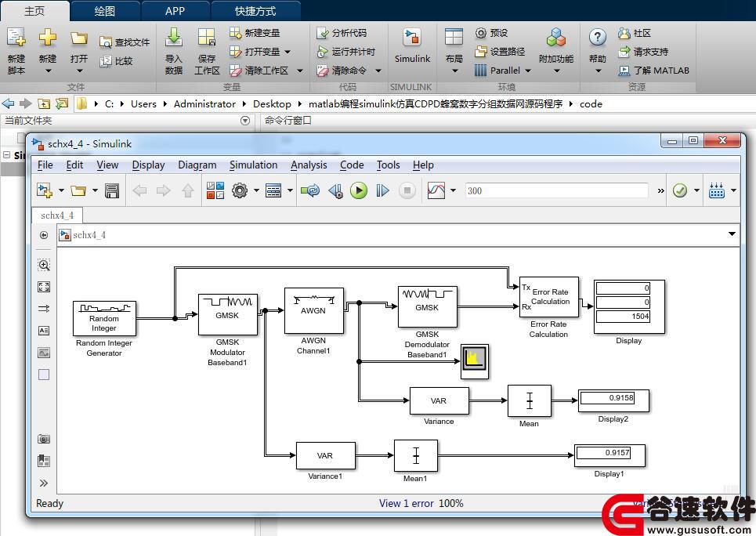Click the Step Back simulation button
The image size is (756, 536).
pyautogui.click(x=335, y=191)
